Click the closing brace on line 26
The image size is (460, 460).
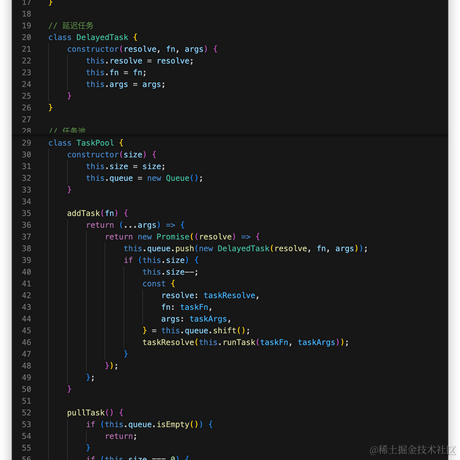[50, 108]
